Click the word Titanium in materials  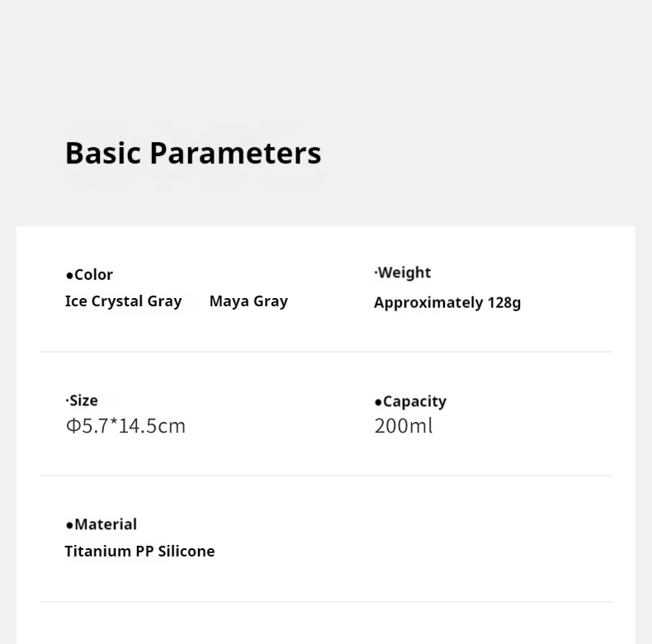click(x=98, y=552)
